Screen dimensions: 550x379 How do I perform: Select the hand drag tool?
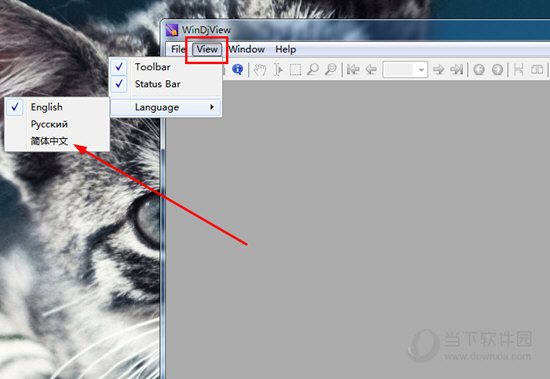click(x=260, y=69)
